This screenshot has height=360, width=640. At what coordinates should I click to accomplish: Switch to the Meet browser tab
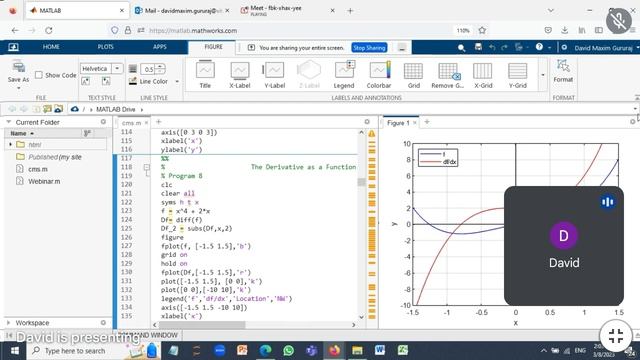pos(287,11)
